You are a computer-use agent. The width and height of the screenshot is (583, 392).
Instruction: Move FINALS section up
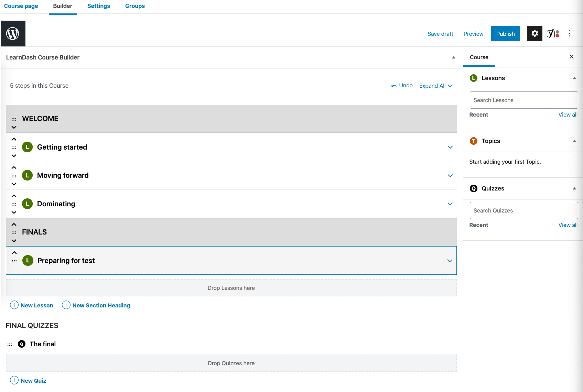14,224
